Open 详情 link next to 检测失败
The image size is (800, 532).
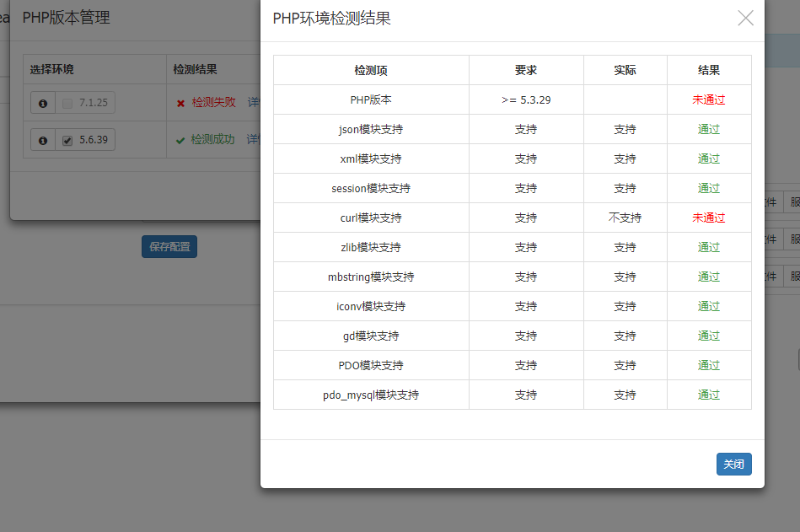254,103
